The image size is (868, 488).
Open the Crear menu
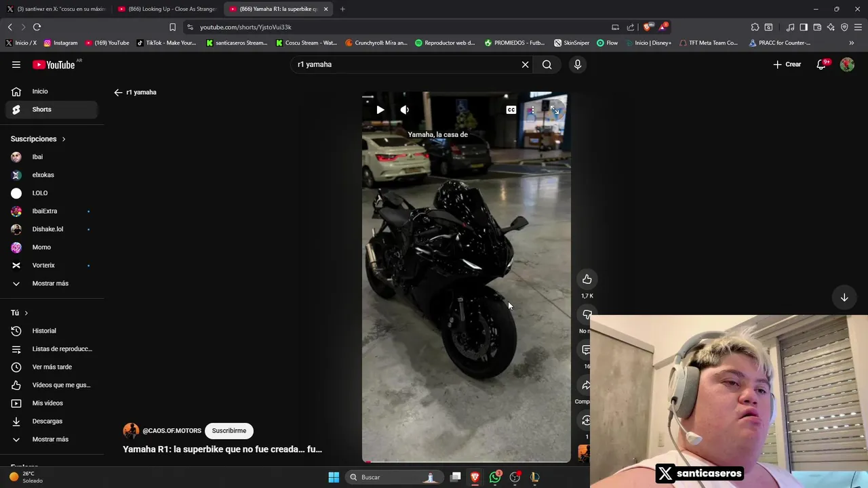[x=787, y=64]
